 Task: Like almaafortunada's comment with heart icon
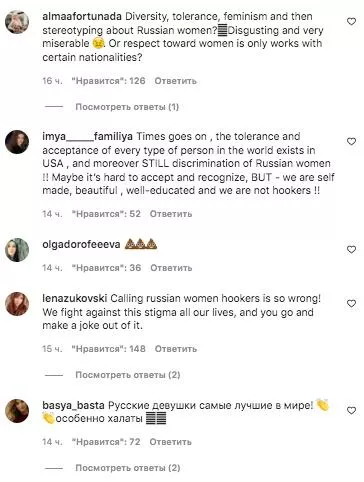(351, 22)
